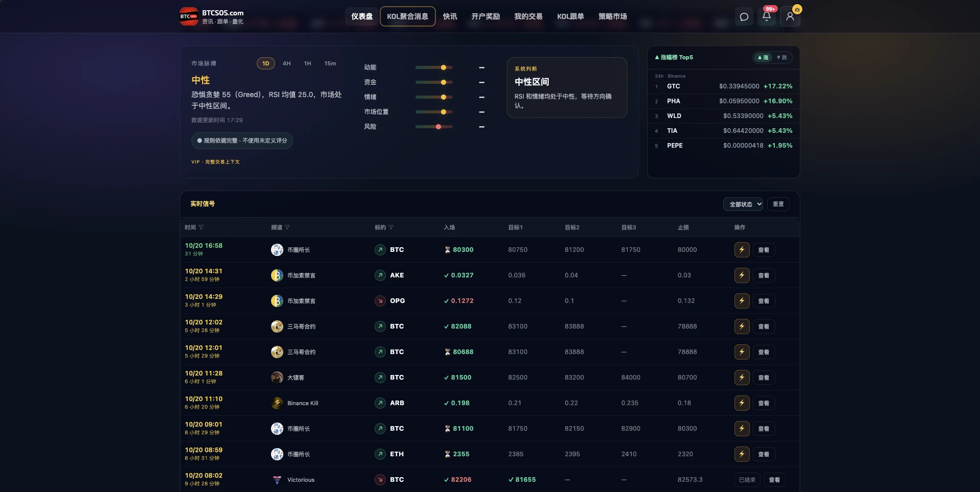Click lightning icon in OPG signal row
Viewport: 980px width, 492px height.
click(x=742, y=301)
